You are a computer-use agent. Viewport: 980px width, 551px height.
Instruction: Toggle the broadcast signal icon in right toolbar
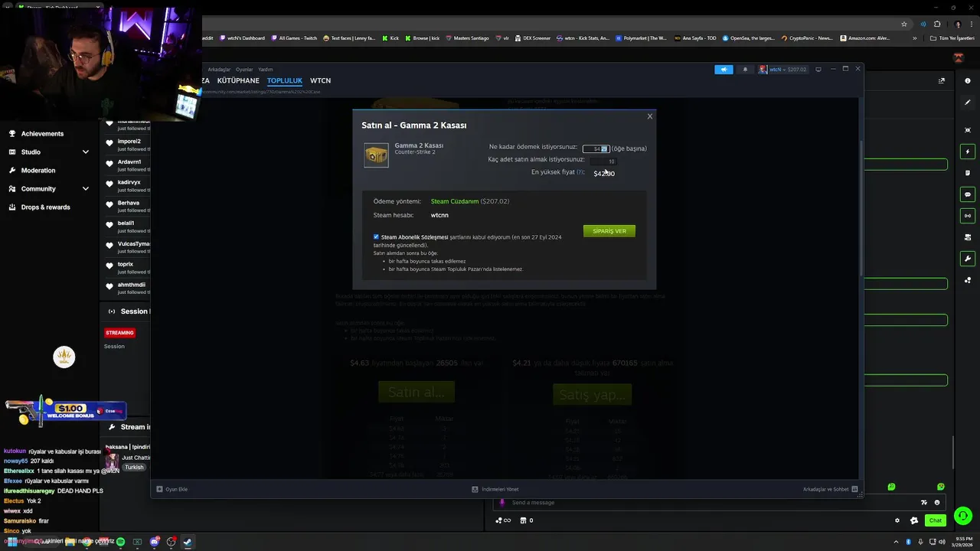[968, 216]
